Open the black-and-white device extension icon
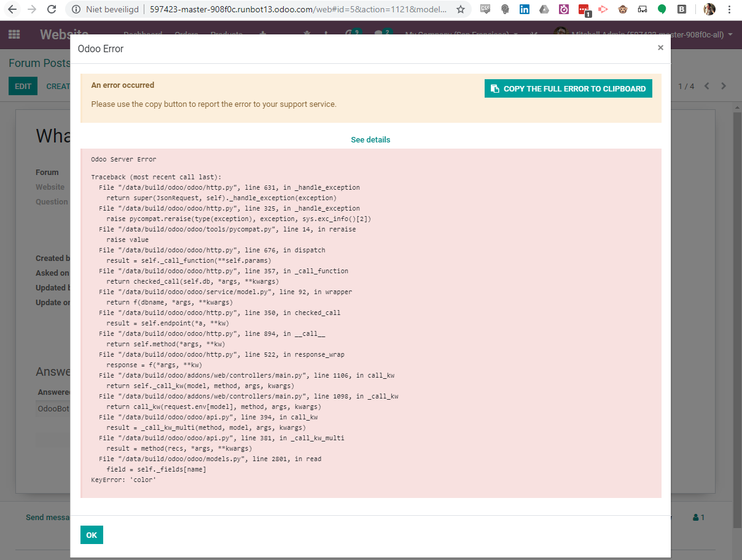The height and width of the screenshot is (560, 742). tap(642, 9)
